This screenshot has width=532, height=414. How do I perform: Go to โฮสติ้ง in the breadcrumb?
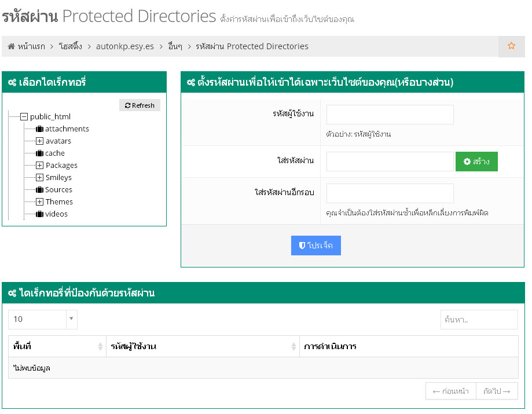(74, 46)
